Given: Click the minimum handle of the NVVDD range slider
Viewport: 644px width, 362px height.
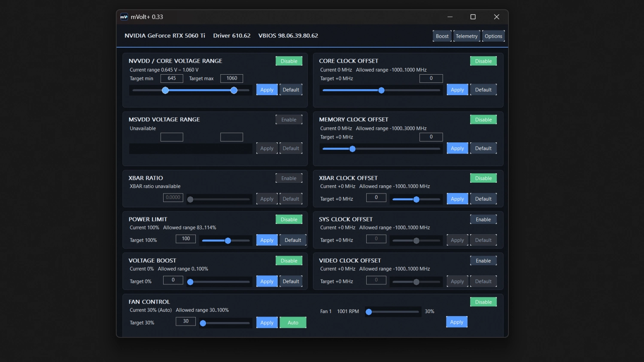Looking at the screenshot, I should point(165,90).
